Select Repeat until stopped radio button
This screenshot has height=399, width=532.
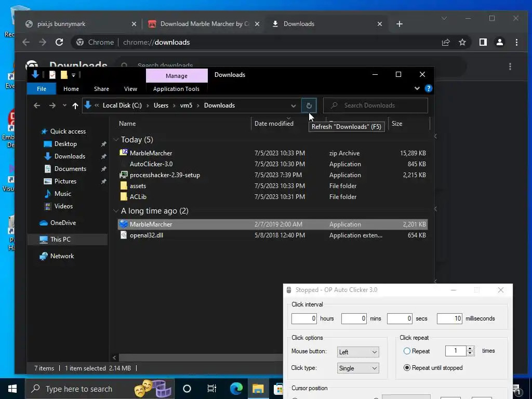pos(407,368)
